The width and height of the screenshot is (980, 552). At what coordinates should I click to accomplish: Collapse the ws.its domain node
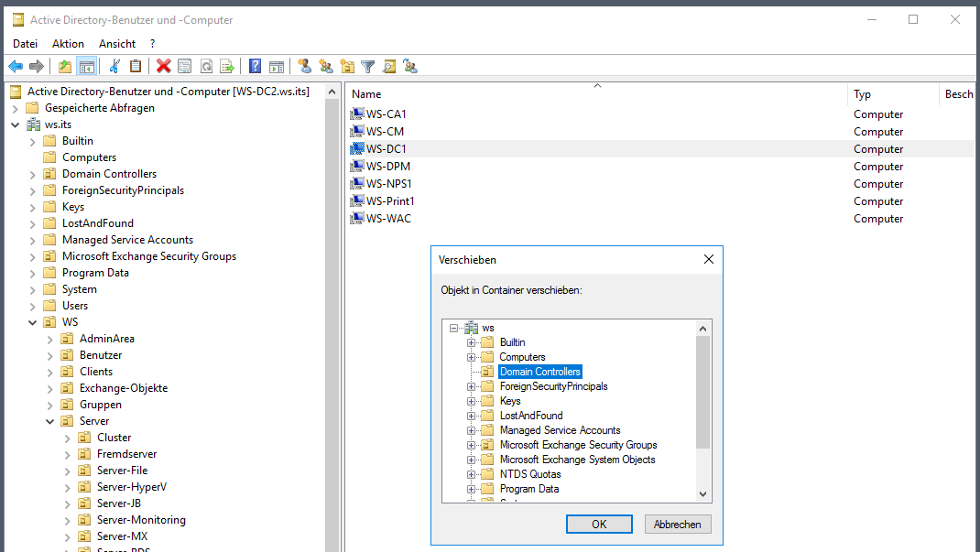(x=15, y=124)
